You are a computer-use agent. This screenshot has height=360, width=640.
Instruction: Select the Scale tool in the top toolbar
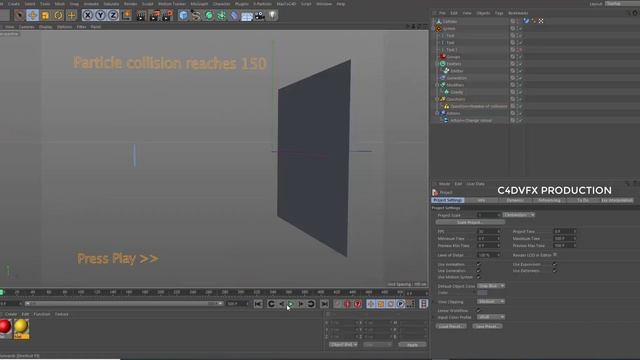click(x=45, y=16)
